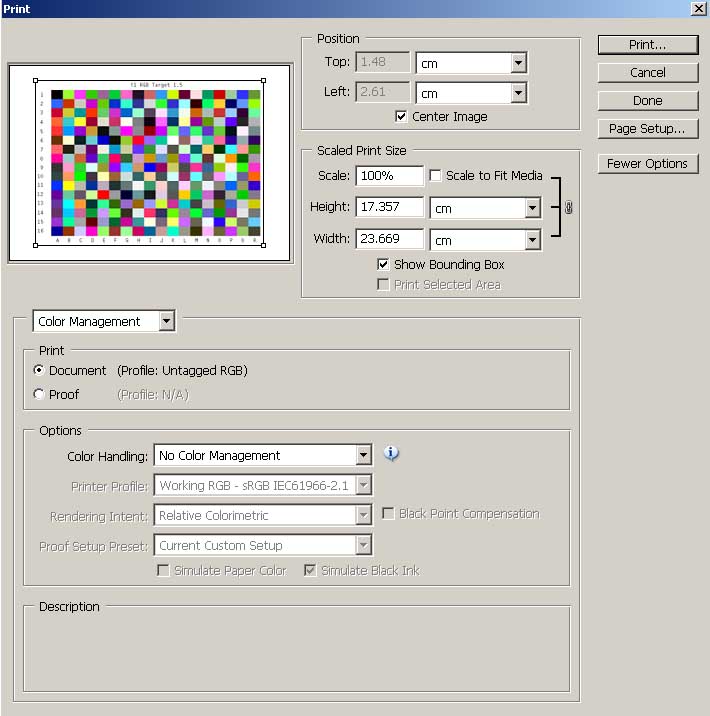Screen dimensions: 710x716
Task: Click the Cancel button
Action: point(648,73)
